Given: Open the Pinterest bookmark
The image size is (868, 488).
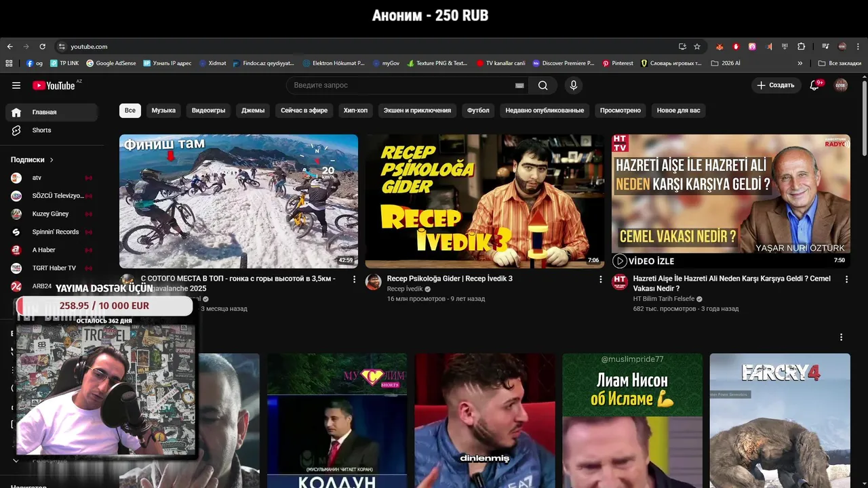Looking at the screenshot, I should 618,63.
